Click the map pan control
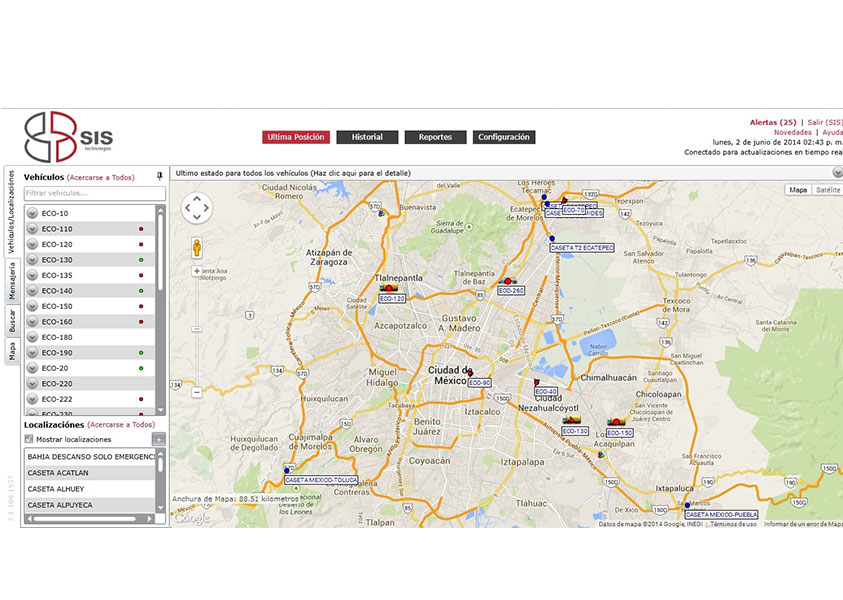The image size is (843, 600). point(197,208)
